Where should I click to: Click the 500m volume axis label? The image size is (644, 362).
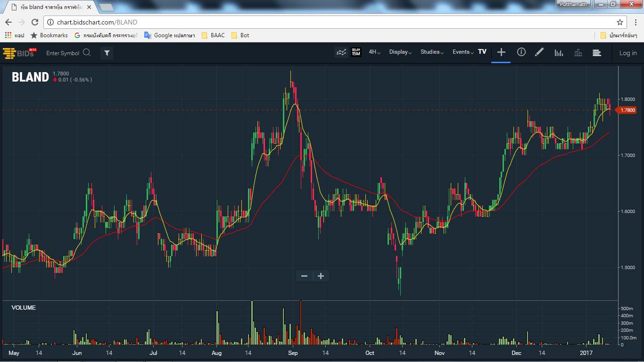[x=627, y=308]
